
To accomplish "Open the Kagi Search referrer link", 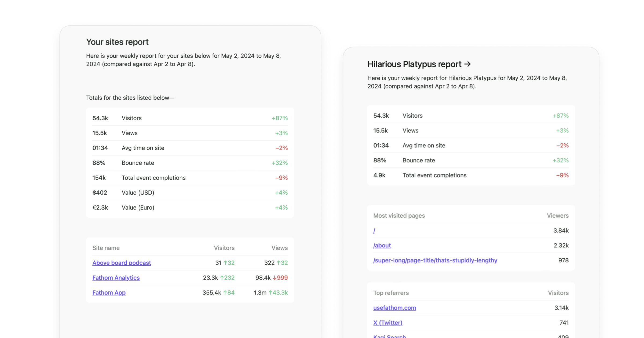I will click(x=389, y=336).
